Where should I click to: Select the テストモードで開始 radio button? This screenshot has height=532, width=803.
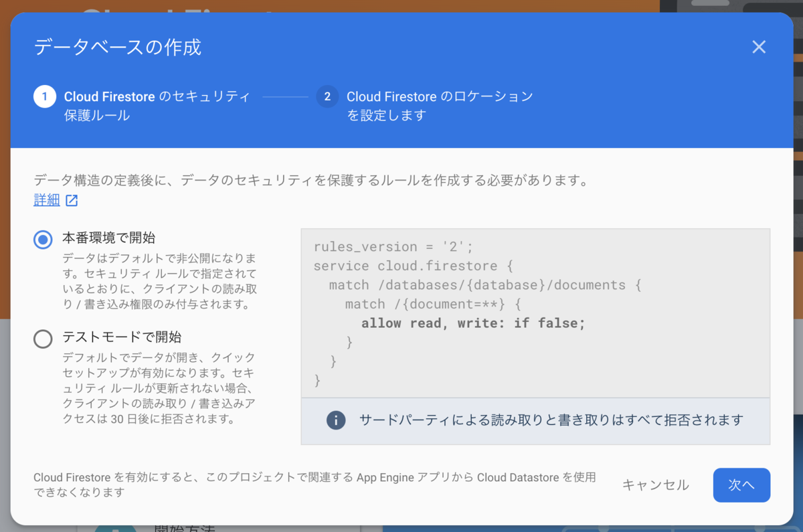[x=43, y=339]
